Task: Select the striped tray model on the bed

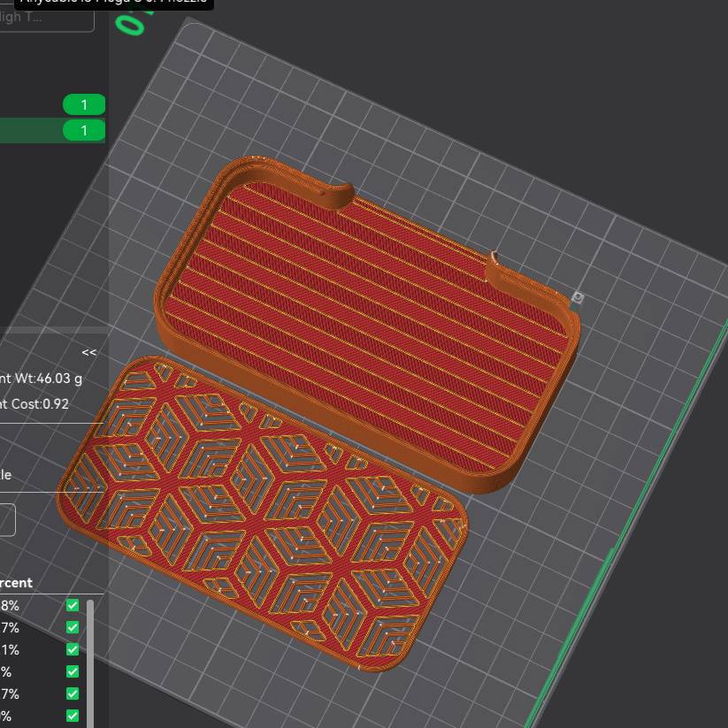Action: click(x=367, y=325)
